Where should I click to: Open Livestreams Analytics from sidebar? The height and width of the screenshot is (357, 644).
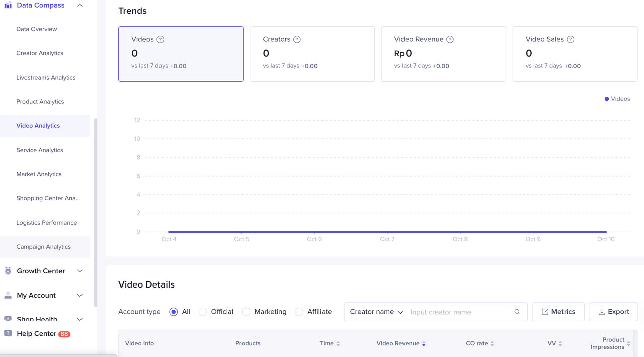pos(46,78)
